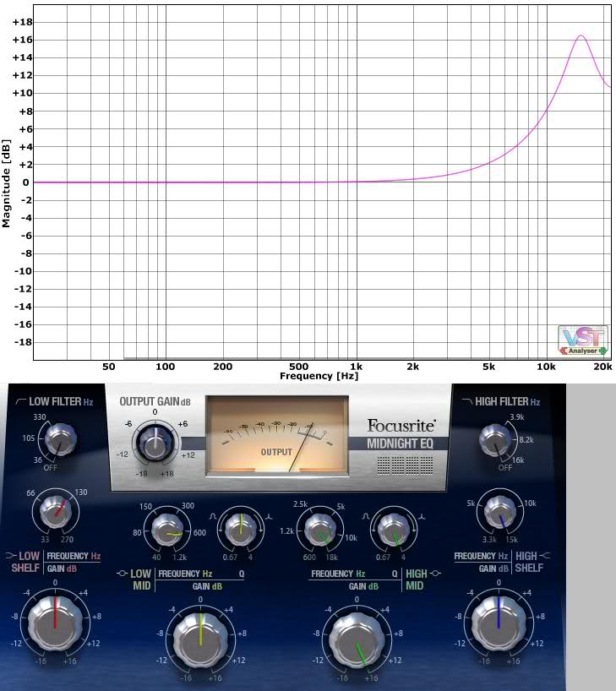Click the output VU meter display
616x691 pixels.
[277, 436]
